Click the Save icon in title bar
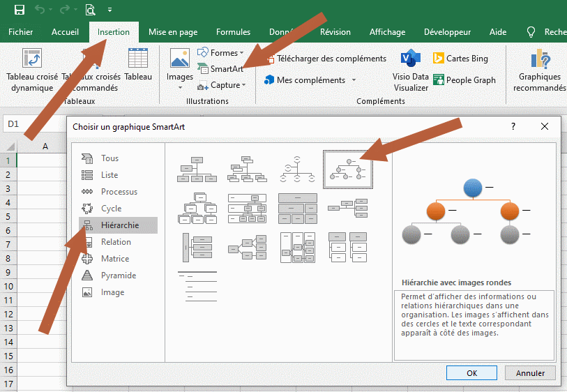567x392 pixels. pyautogui.click(x=20, y=10)
